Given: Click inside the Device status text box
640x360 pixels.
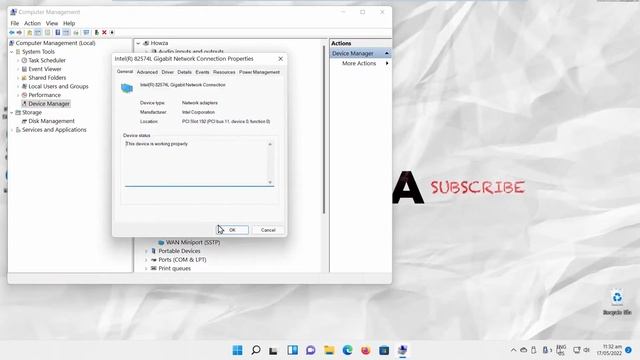Looking at the screenshot, I should (x=196, y=163).
